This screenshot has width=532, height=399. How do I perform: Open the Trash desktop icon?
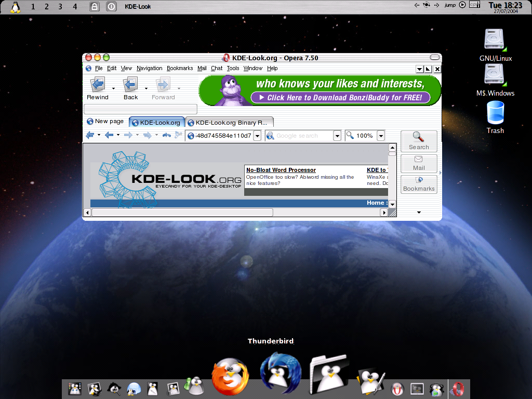(x=495, y=113)
